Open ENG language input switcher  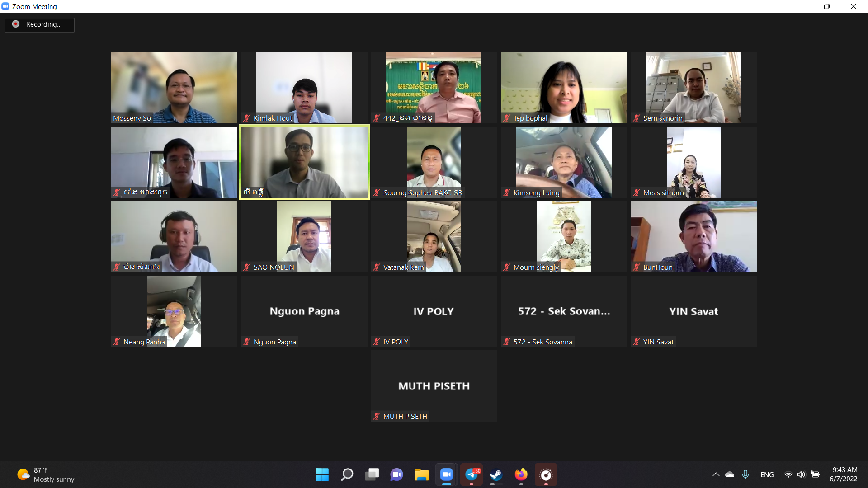pos(767,474)
